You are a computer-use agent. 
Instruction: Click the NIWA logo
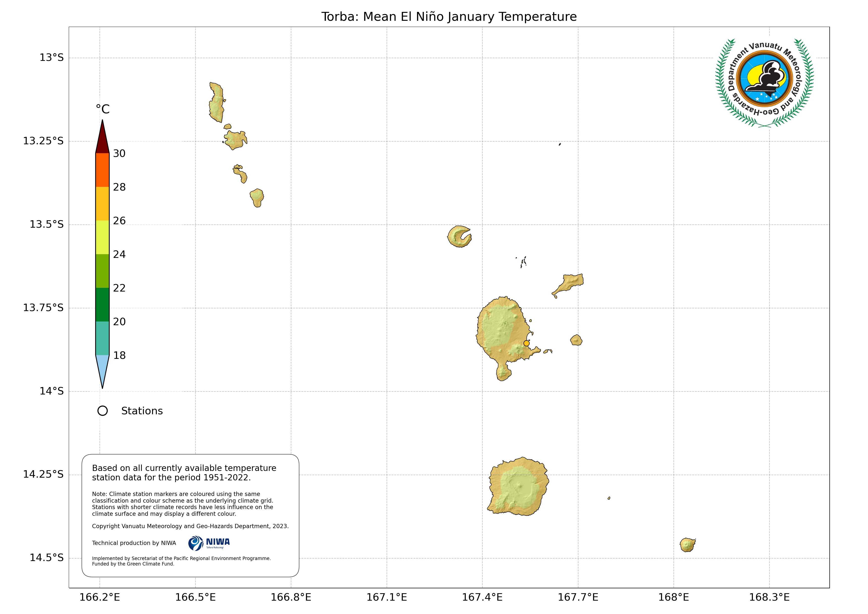coord(209,543)
